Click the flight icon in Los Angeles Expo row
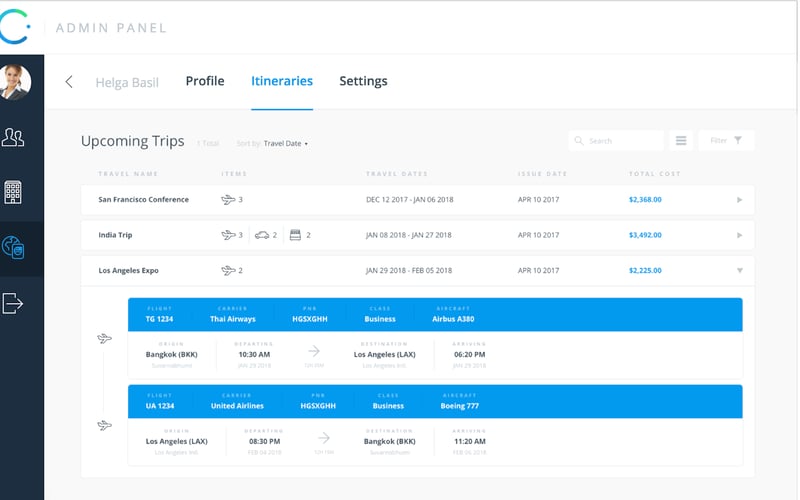Screen dimensions: 800x500 point(228,270)
